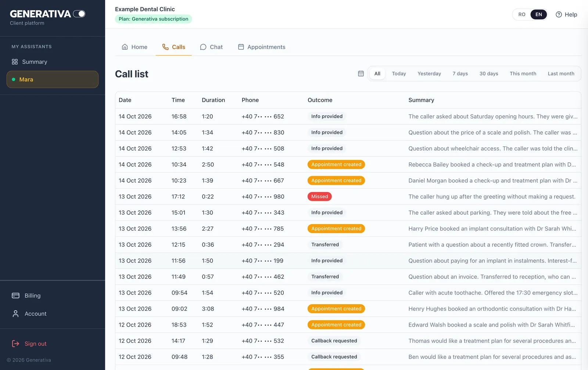The height and width of the screenshot is (370, 588).
Task: Click Plan: Generativa subscription badge
Action: [154, 19]
